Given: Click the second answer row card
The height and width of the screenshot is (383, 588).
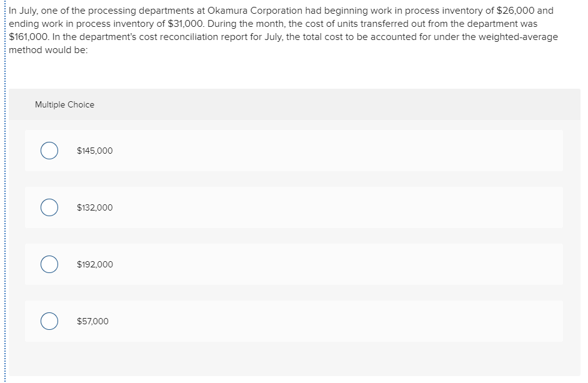Looking at the screenshot, I should coord(294,207).
